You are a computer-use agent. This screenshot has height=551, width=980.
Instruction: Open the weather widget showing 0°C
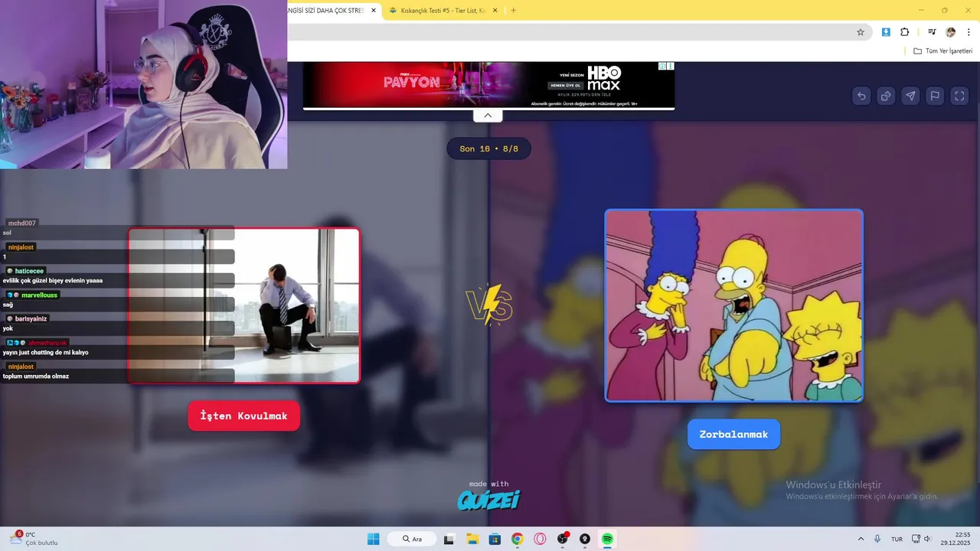coord(32,538)
